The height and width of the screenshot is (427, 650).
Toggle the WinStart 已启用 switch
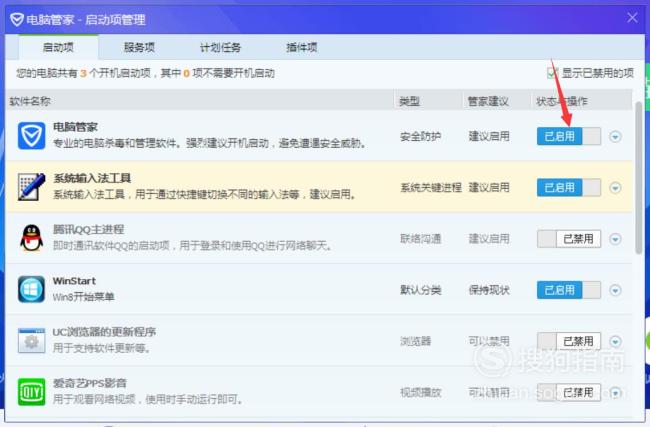click(x=569, y=290)
